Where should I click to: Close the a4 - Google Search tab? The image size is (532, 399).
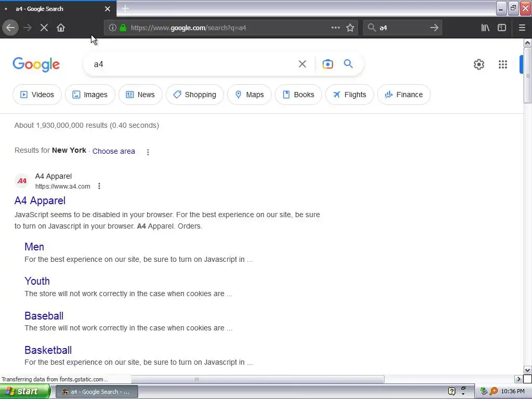click(108, 9)
